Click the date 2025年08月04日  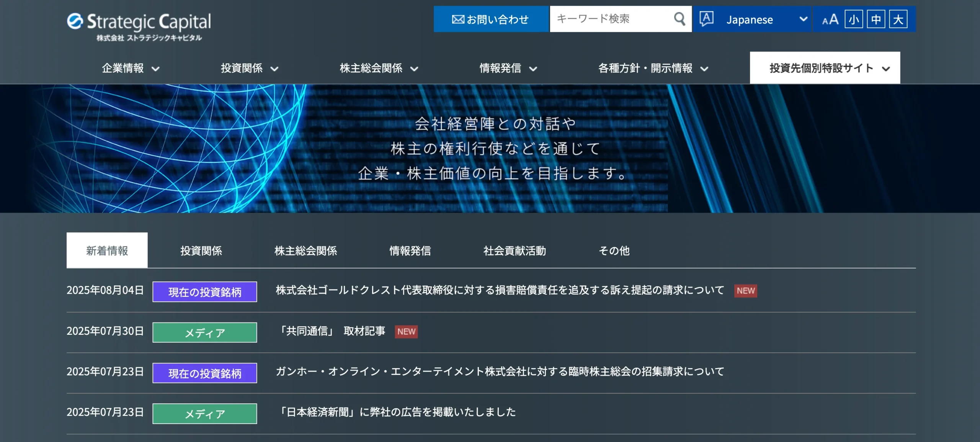[x=105, y=290]
